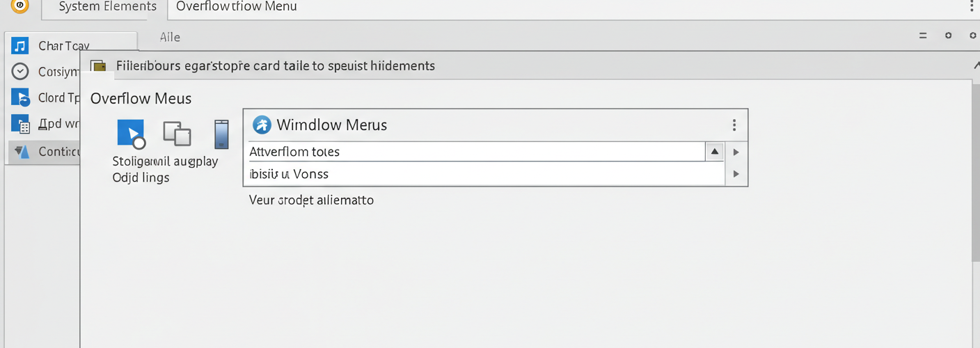Image resolution: width=980 pixels, height=348 pixels.
Task: Expand the arrow next to Attverflom totes
Action: click(736, 152)
